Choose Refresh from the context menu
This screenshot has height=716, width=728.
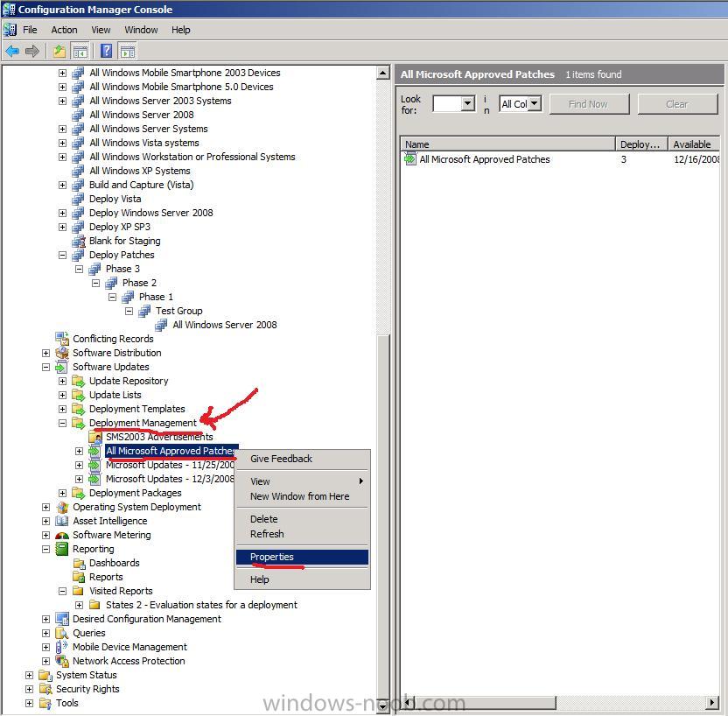pyautogui.click(x=302, y=534)
